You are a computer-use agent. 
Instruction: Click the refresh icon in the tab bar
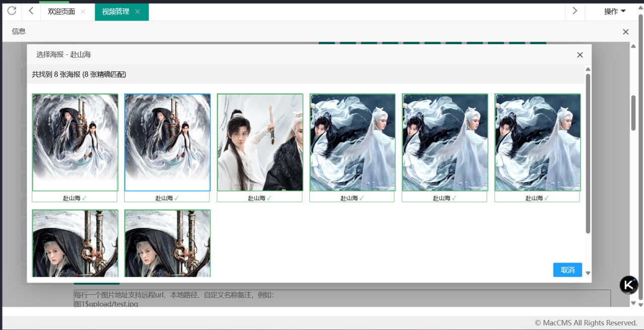pyautogui.click(x=12, y=11)
